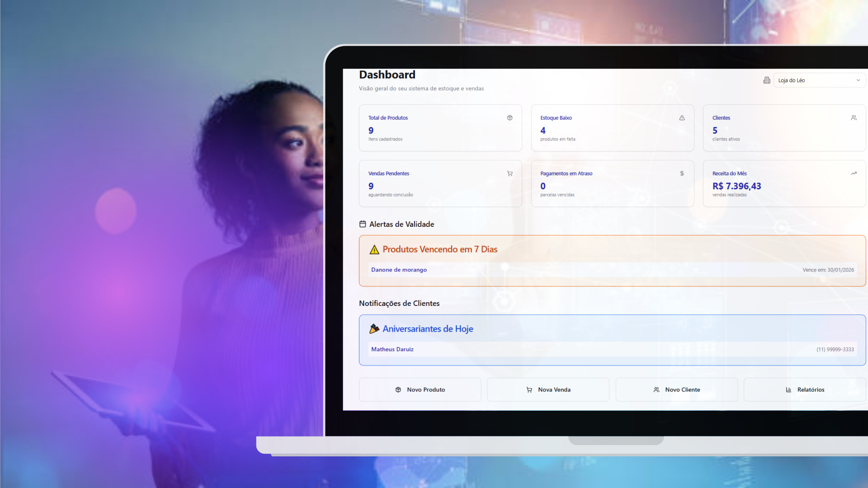Viewport: 868px width, 488px height.
Task: Select the Danone de morango expiry row
Action: click(612, 270)
